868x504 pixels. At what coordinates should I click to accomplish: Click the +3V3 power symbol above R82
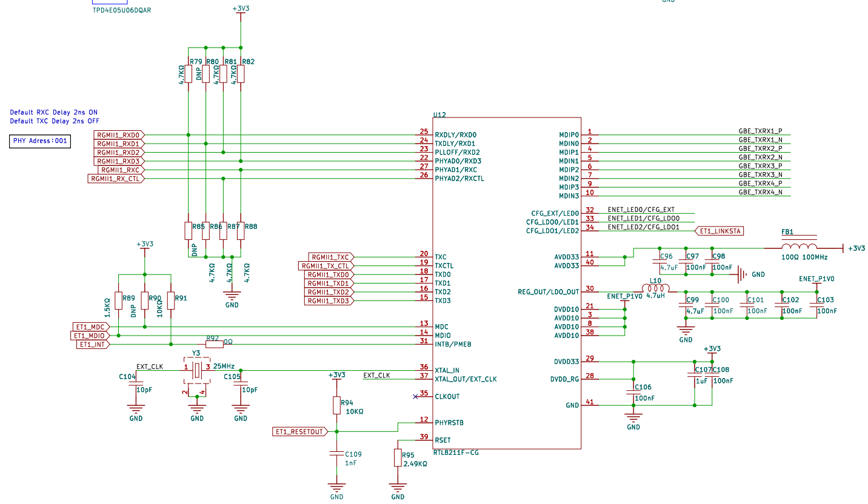click(x=241, y=11)
